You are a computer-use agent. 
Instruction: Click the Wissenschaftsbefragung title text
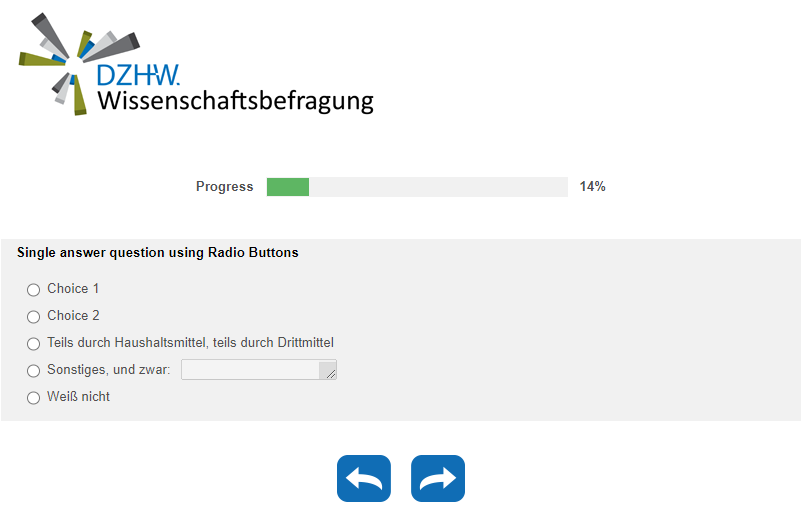235,101
